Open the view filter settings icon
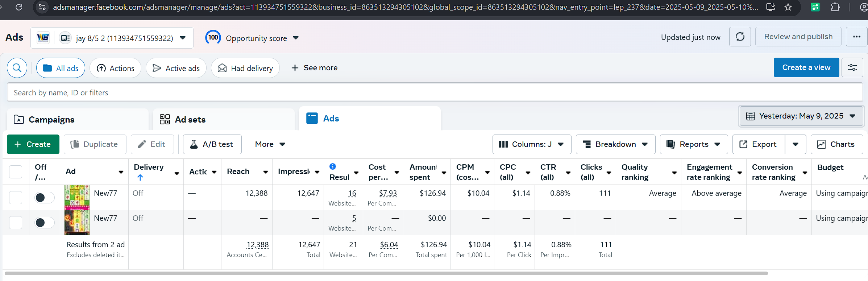This screenshot has height=281, width=868. [852, 68]
